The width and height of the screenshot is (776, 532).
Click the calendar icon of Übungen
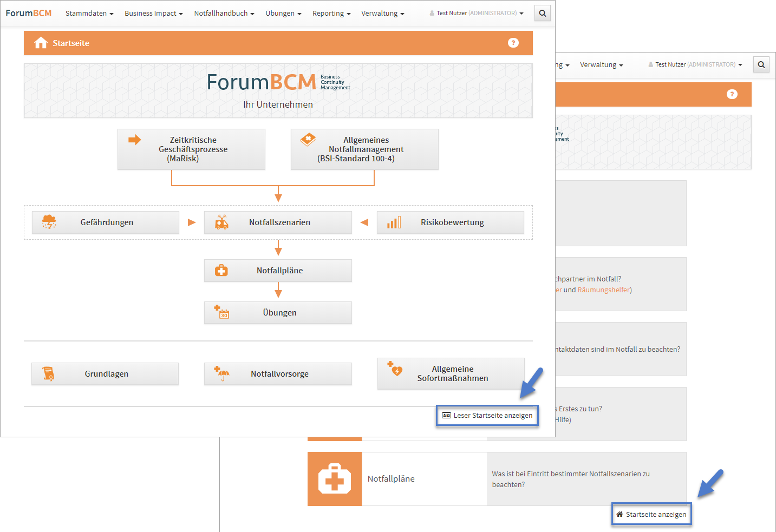click(x=221, y=312)
